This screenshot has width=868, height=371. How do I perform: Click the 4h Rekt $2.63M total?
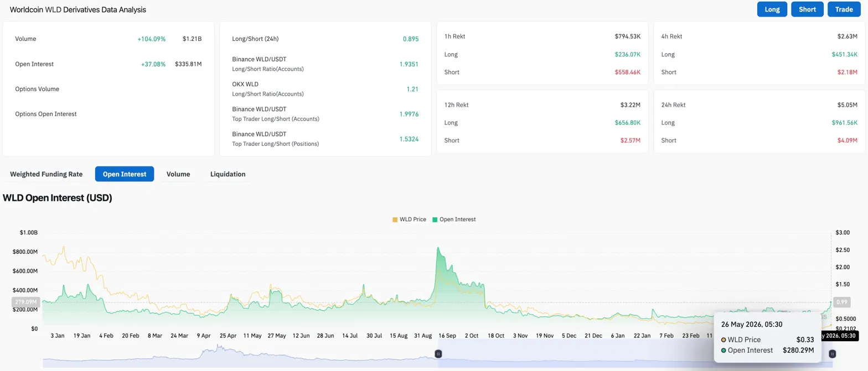point(848,36)
